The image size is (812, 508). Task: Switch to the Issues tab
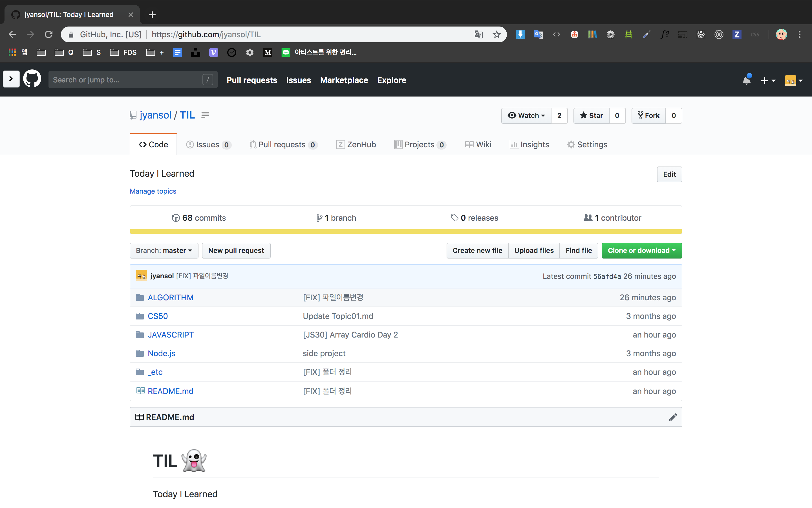coord(208,144)
